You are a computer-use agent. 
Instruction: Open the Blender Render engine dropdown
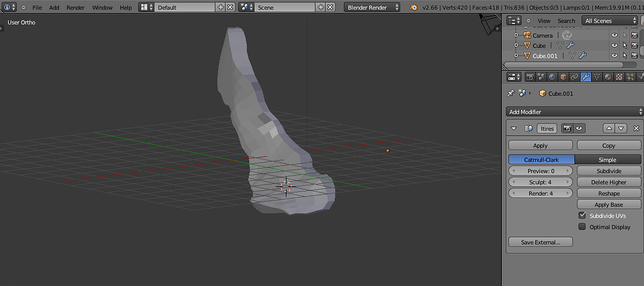[372, 8]
